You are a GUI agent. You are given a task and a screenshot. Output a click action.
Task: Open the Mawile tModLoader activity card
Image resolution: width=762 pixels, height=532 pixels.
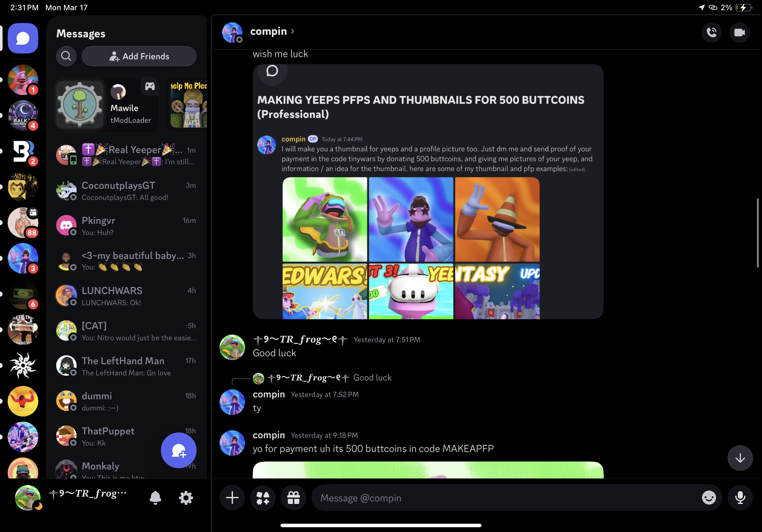(106, 105)
